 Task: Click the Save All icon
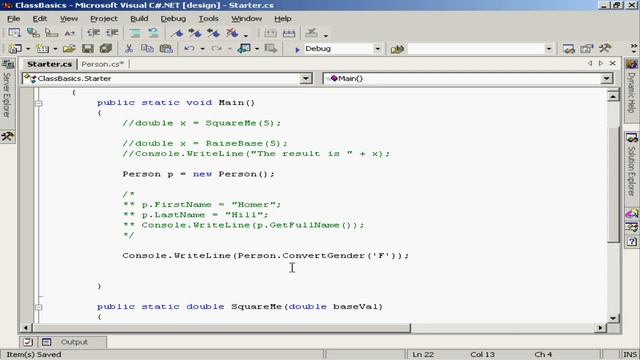click(106, 49)
